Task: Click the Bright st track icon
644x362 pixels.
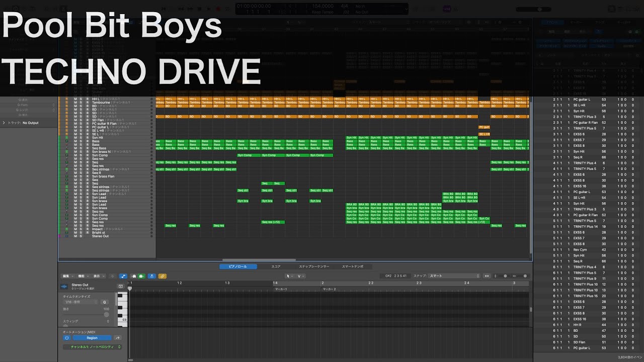Action: (67, 233)
